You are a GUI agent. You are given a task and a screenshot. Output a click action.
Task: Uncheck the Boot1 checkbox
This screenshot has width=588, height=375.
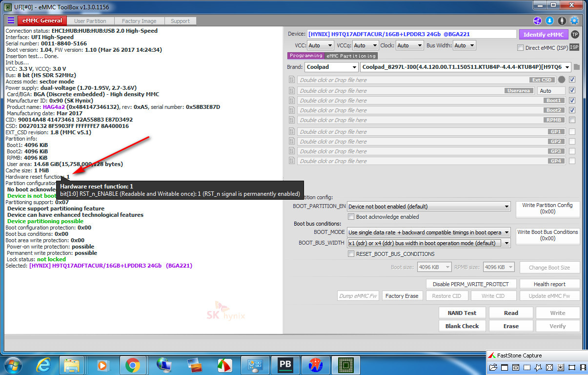pos(572,100)
